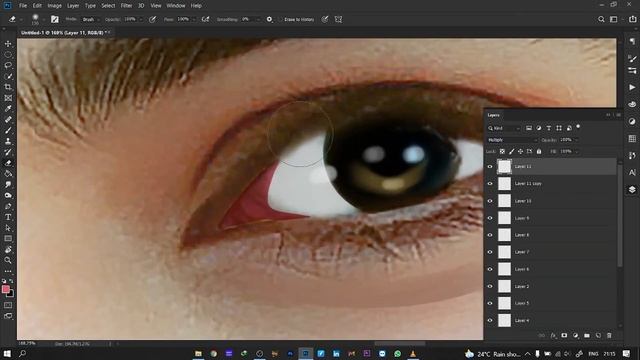This screenshot has height=360, width=640.
Task: Select the Brush tool
Action: point(8,130)
